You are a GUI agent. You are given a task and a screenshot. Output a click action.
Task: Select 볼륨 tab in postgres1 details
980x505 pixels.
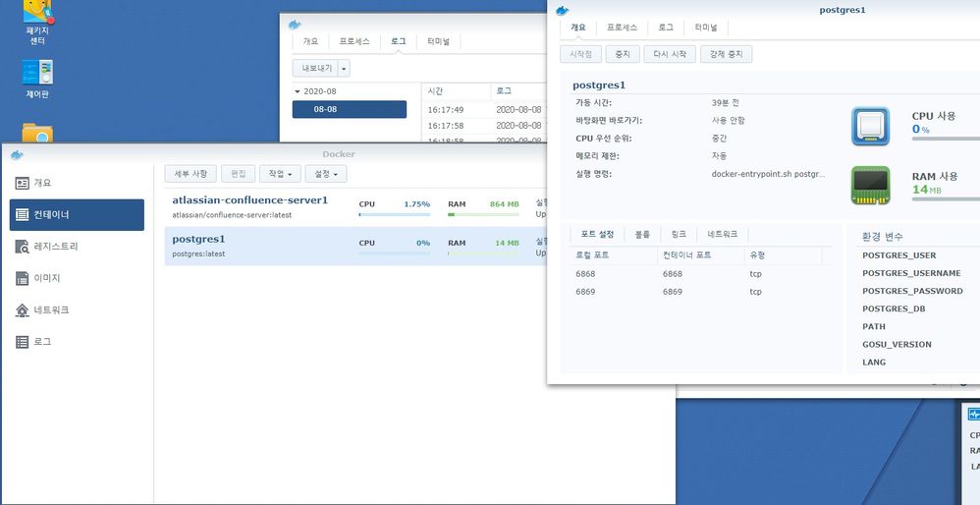642,235
